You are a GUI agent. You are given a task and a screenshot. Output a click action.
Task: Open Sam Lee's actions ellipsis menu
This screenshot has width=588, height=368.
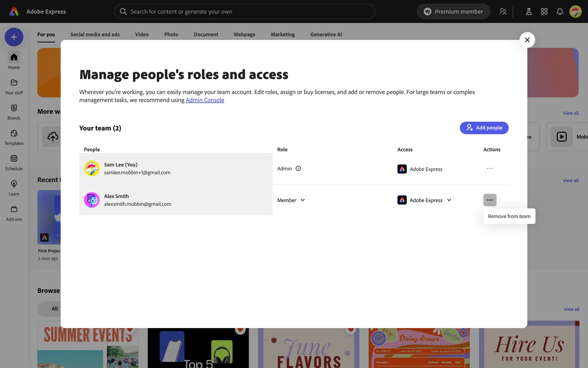[490, 169]
